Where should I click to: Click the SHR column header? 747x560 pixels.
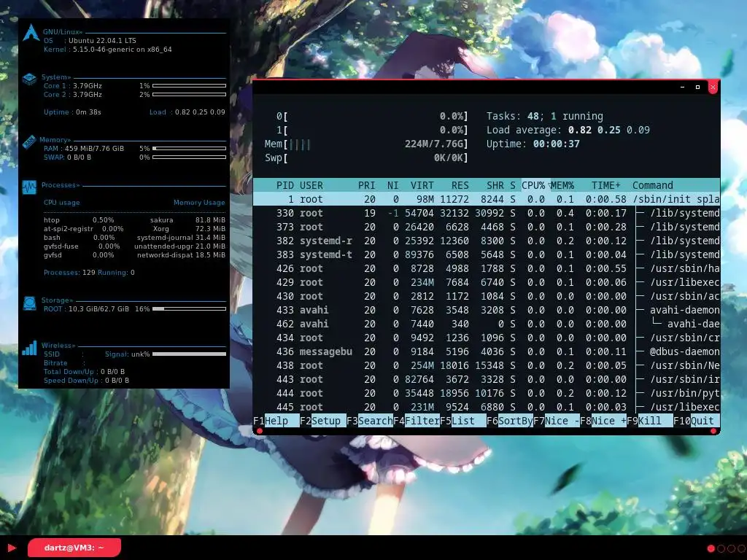pos(495,185)
